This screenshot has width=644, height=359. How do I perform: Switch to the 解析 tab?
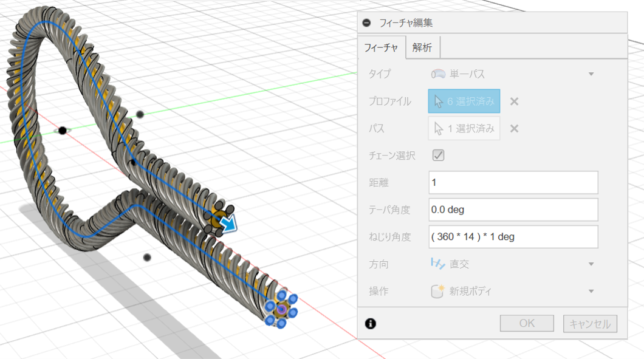point(422,47)
